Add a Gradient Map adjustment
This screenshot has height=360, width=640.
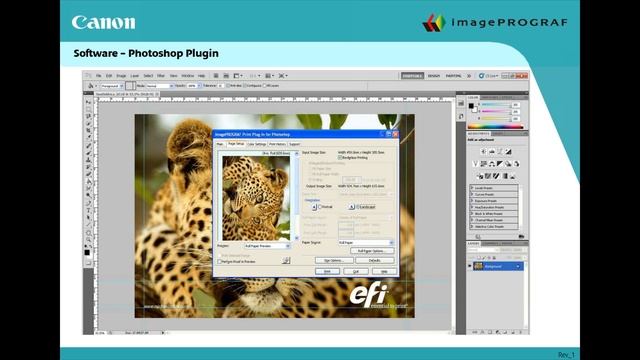click(x=504, y=176)
